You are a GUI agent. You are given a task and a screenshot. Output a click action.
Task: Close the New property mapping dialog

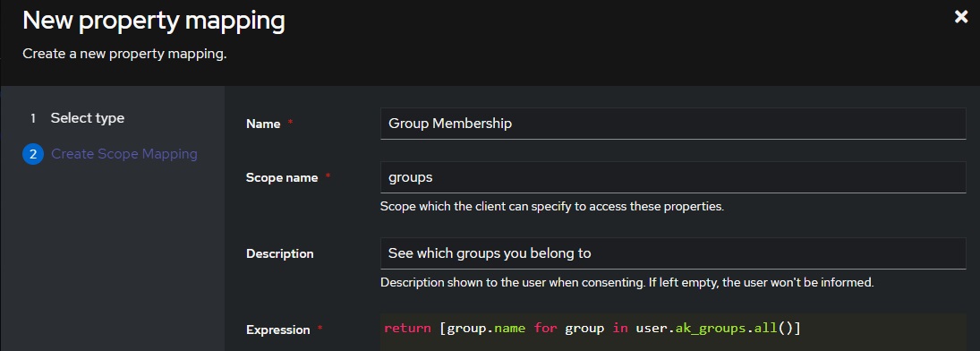(x=960, y=17)
